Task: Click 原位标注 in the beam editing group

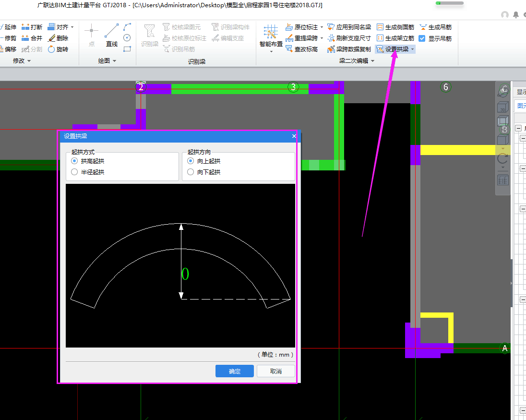Action: [301, 27]
